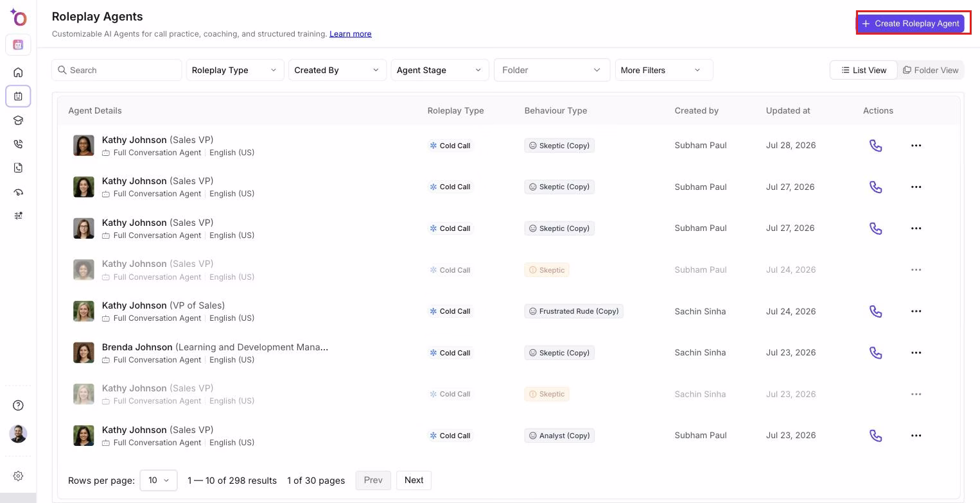980x503 pixels.
Task: Click the Roleplay Agents page title
Action: pos(98,17)
